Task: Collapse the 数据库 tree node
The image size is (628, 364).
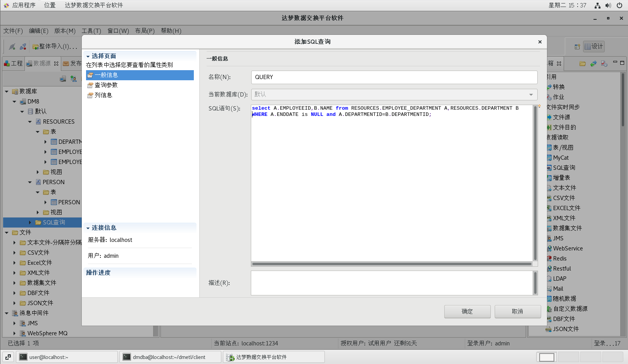Action: [x=7, y=91]
